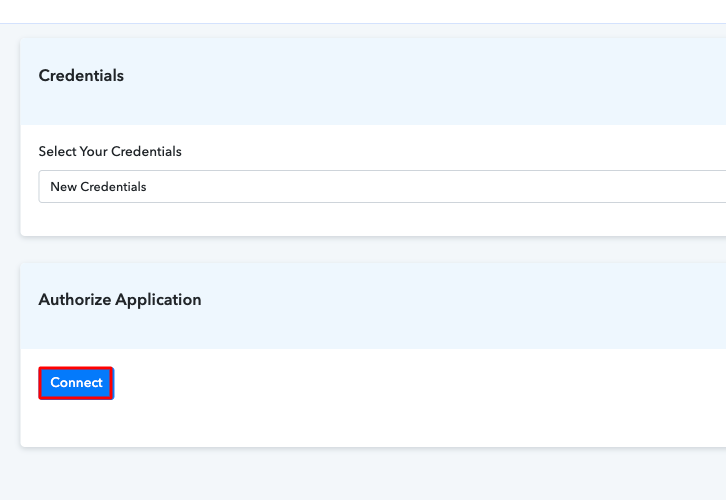726x500 pixels.
Task: Click the Credentials section heading
Action: pyautogui.click(x=81, y=76)
